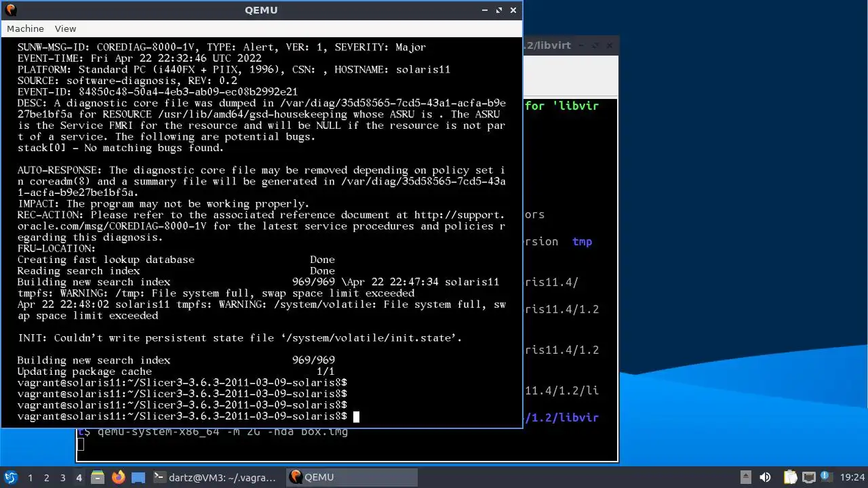Click the 'FRU-LOCATION:' line
This screenshot has width=868, height=488.
pyautogui.click(x=56, y=249)
